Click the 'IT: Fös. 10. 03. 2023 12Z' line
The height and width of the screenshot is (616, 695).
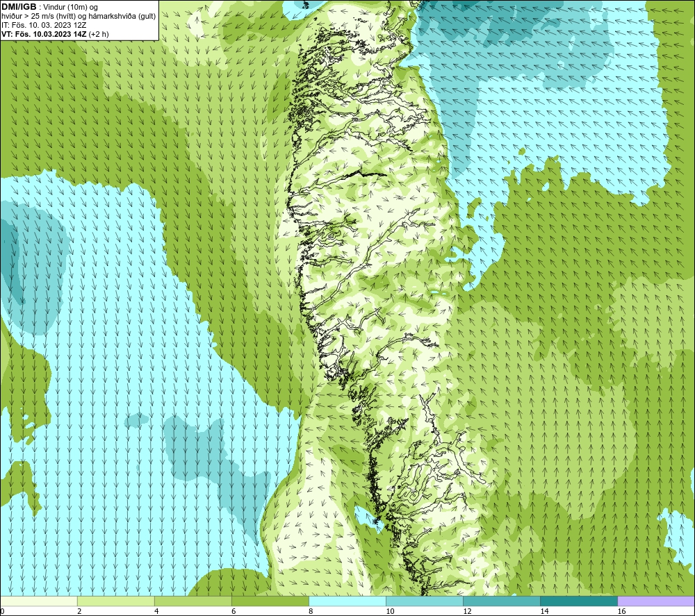click(x=44, y=25)
